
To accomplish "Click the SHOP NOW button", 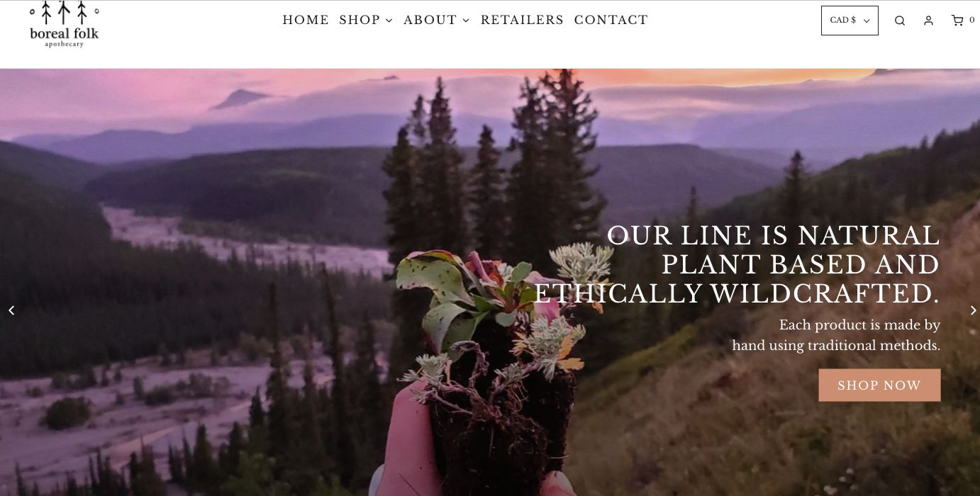I will (x=879, y=385).
